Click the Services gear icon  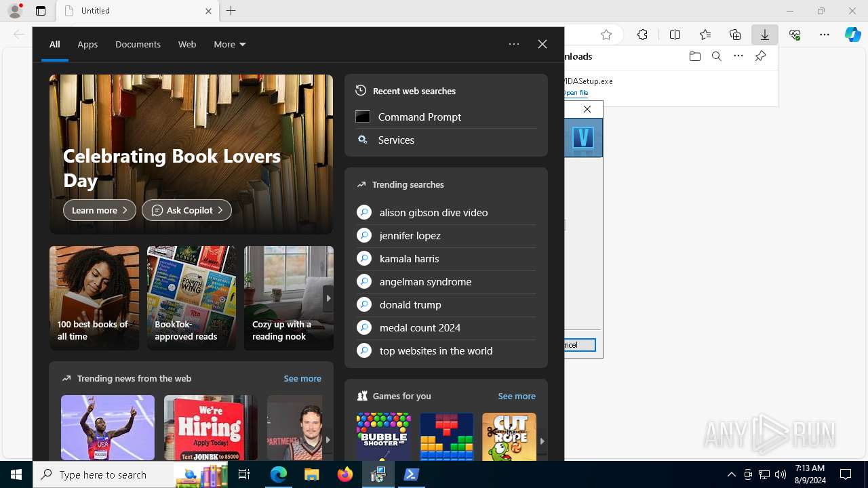[x=363, y=140]
